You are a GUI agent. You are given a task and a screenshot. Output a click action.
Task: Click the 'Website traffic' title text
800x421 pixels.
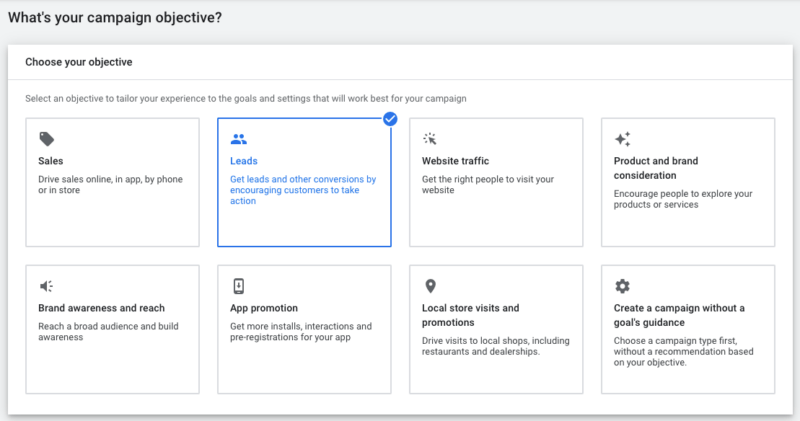pyautogui.click(x=455, y=161)
